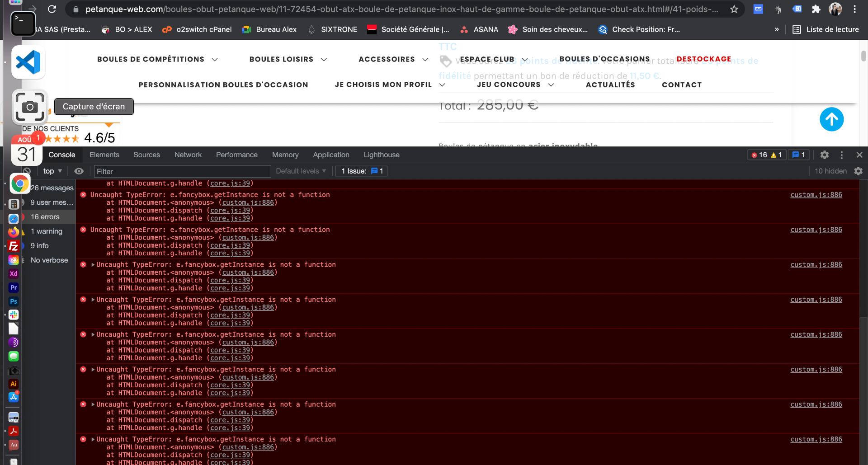Image resolution: width=868 pixels, height=465 pixels.
Task: Launch Firefox from the Dock
Action: [x=14, y=232]
